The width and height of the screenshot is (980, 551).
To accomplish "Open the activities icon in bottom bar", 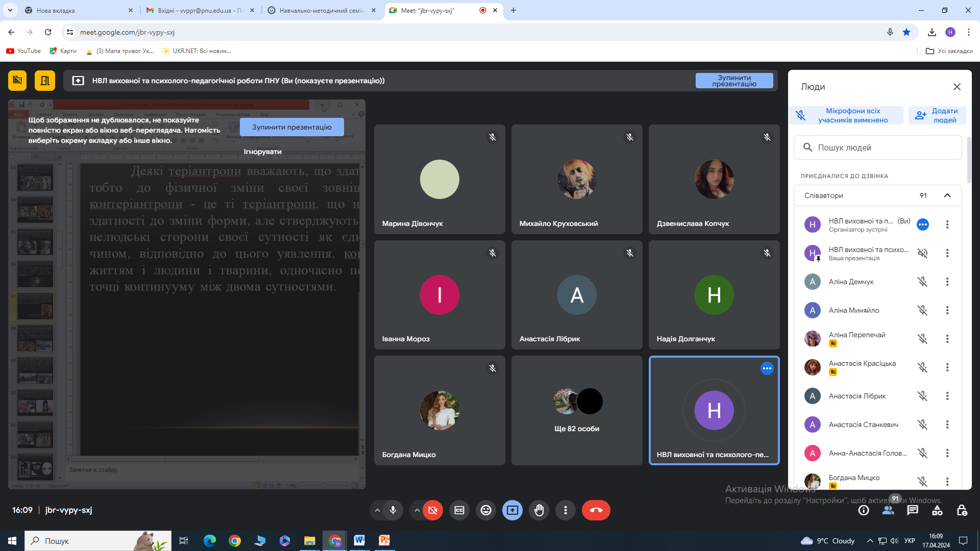I will 937,510.
